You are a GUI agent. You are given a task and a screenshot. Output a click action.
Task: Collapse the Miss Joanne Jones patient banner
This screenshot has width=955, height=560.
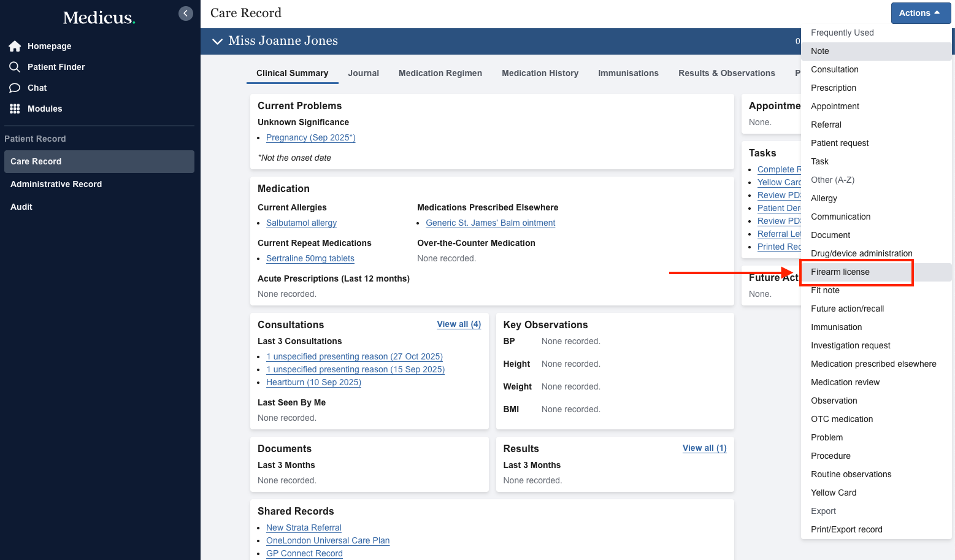[217, 41]
